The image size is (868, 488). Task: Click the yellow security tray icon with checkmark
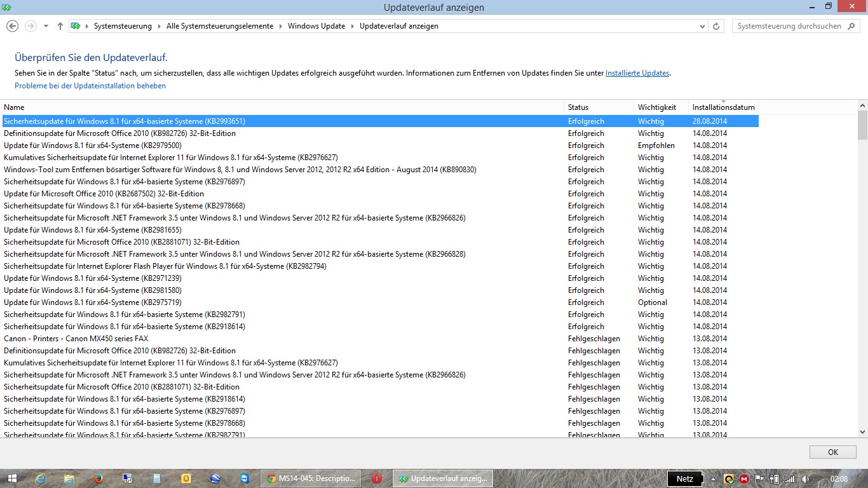(729, 478)
